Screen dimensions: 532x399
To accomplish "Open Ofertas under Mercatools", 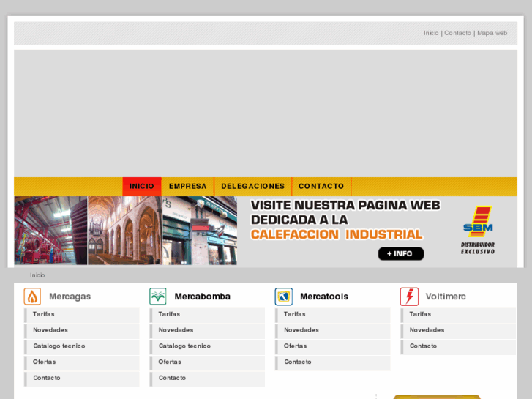I will point(333,347).
